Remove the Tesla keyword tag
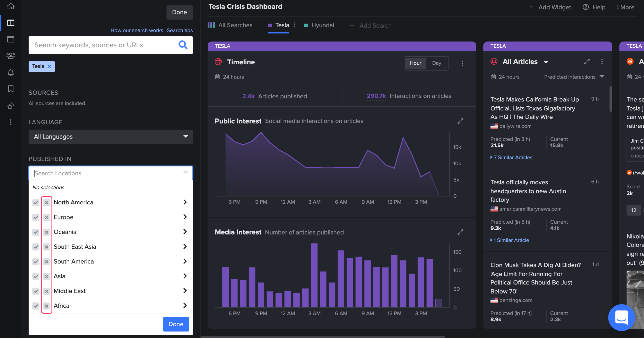 coord(49,67)
